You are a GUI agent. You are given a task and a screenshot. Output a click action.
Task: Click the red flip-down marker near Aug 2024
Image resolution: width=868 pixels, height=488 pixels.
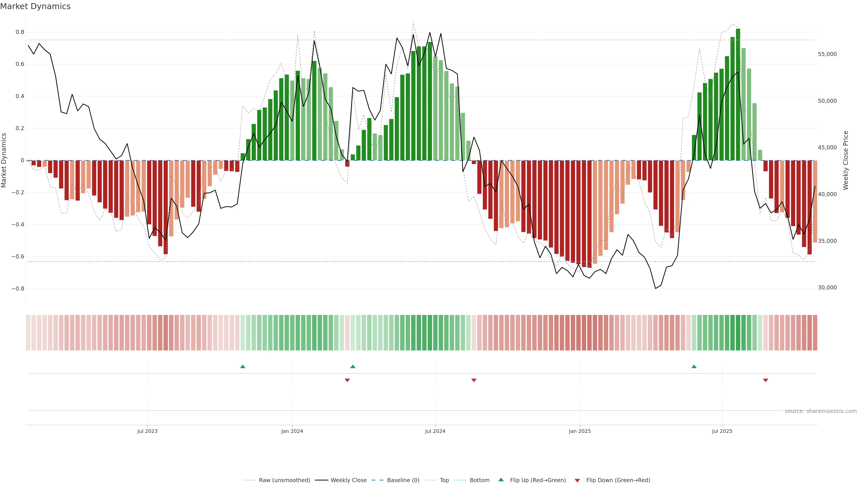(474, 380)
